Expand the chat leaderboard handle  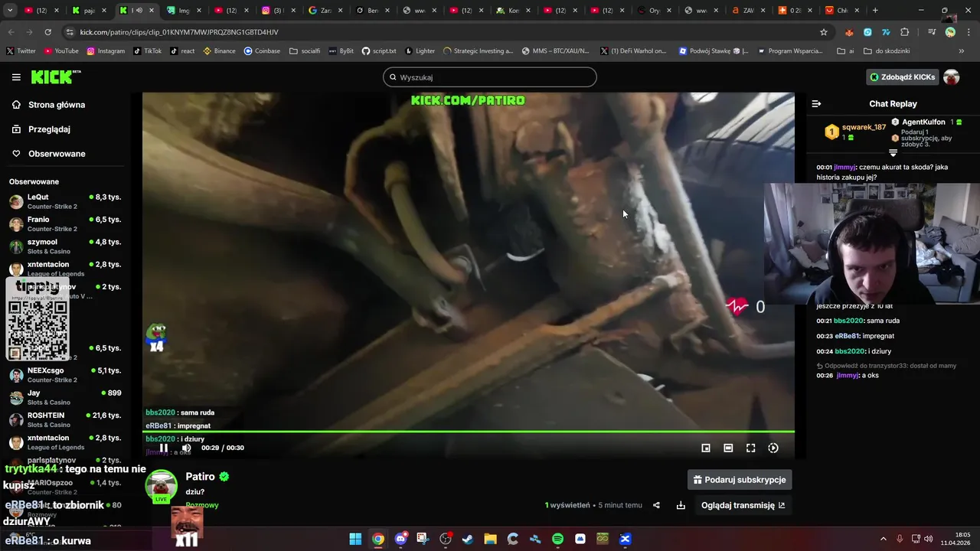[893, 153]
